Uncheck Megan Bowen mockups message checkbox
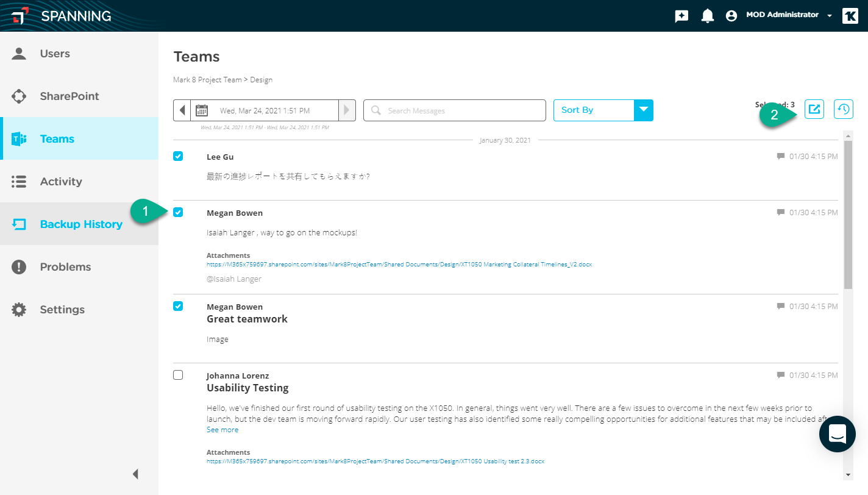Screen dimensions: 868x495 [x=178, y=212]
